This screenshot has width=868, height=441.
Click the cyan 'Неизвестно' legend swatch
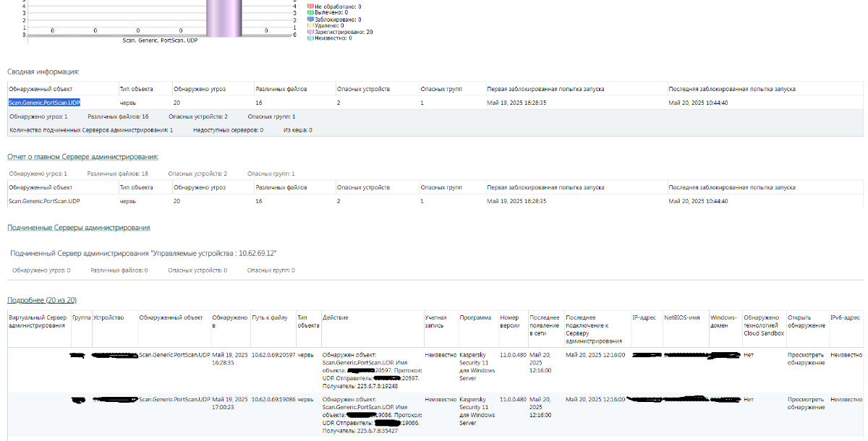pyautogui.click(x=311, y=38)
